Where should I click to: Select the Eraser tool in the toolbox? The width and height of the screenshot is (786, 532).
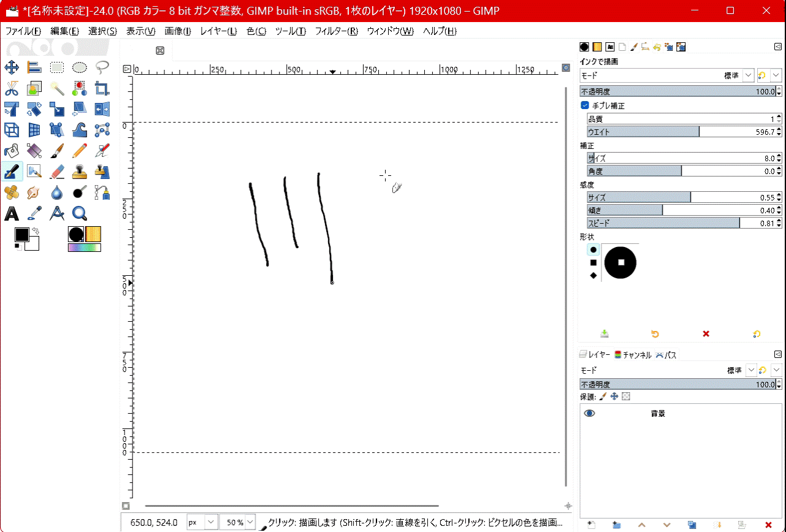tap(57, 172)
